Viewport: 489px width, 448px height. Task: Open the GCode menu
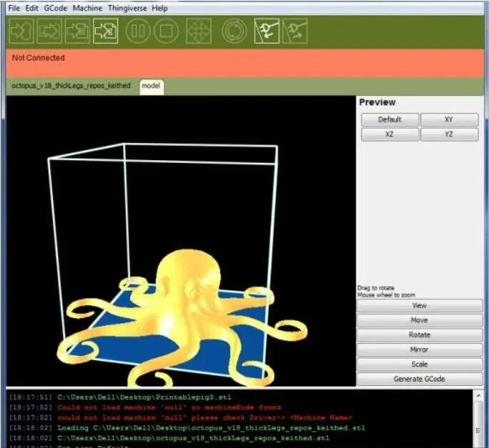coord(56,8)
